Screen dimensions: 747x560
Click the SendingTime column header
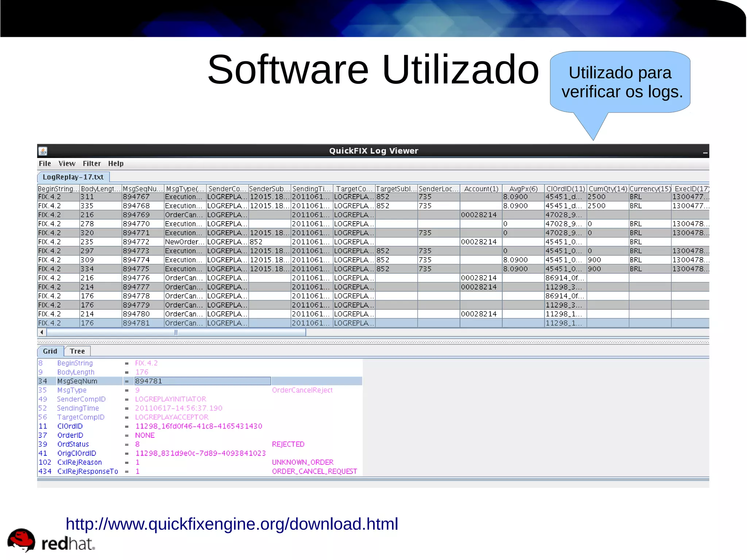click(x=312, y=189)
